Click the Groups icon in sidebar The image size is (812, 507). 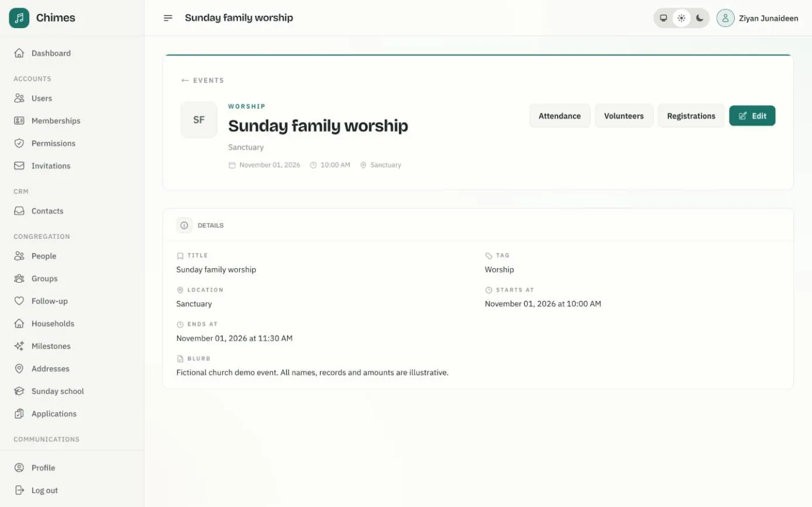point(19,279)
